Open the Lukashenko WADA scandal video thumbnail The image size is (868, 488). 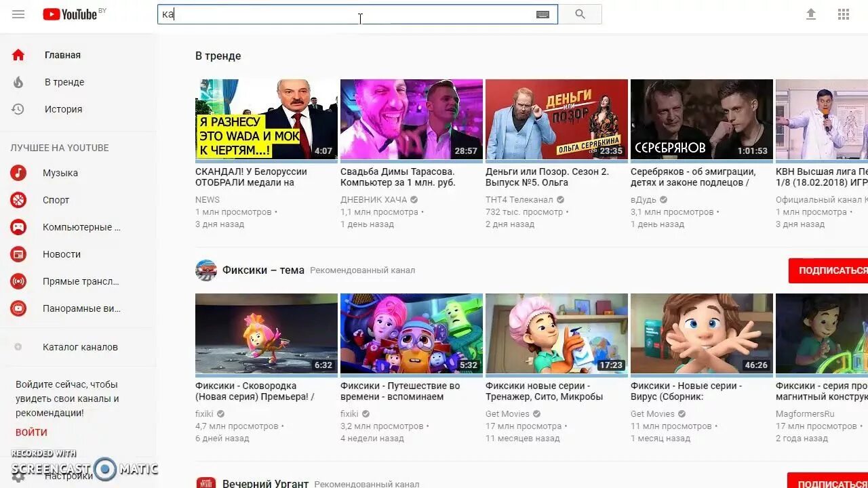[x=267, y=119]
